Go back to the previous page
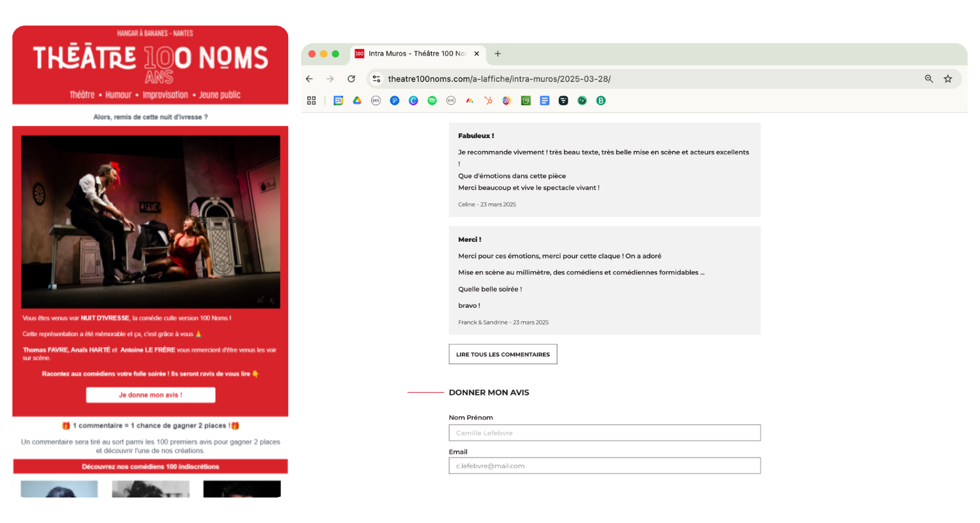The height and width of the screenshot is (523, 980). coord(310,79)
